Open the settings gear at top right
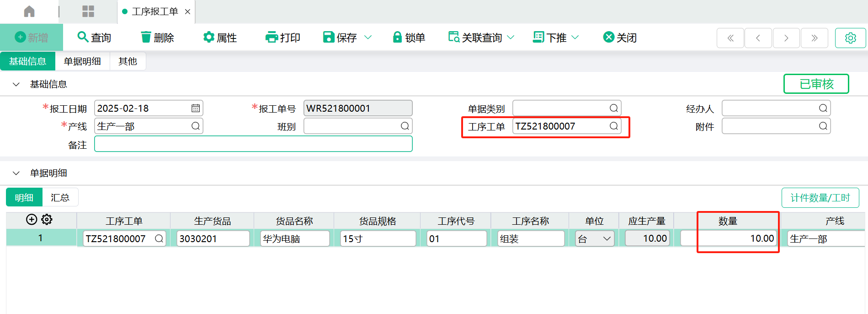 pyautogui.click(x=850, y=38)
